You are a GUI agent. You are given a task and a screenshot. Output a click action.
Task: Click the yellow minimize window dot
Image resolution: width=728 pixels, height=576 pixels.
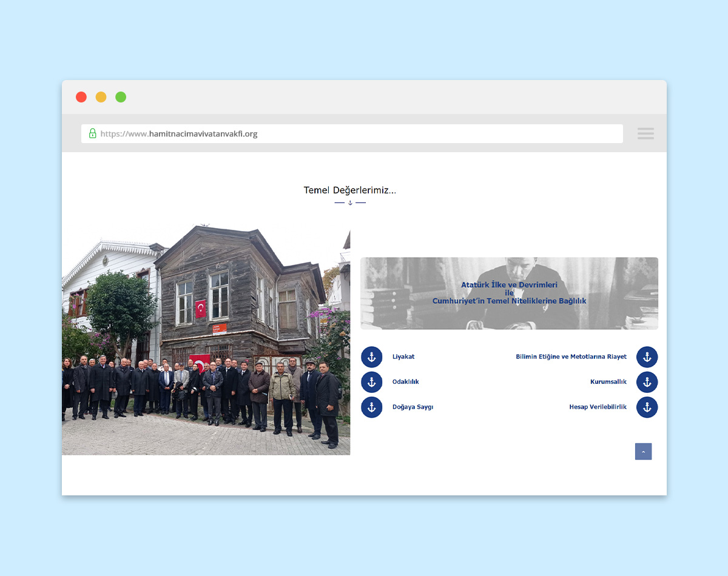pyautogui.click(x=101, y=97)
